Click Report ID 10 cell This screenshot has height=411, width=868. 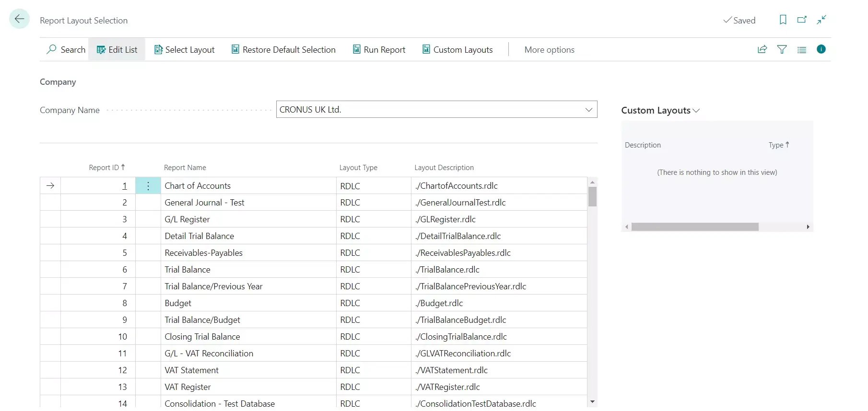coord(98,336)
